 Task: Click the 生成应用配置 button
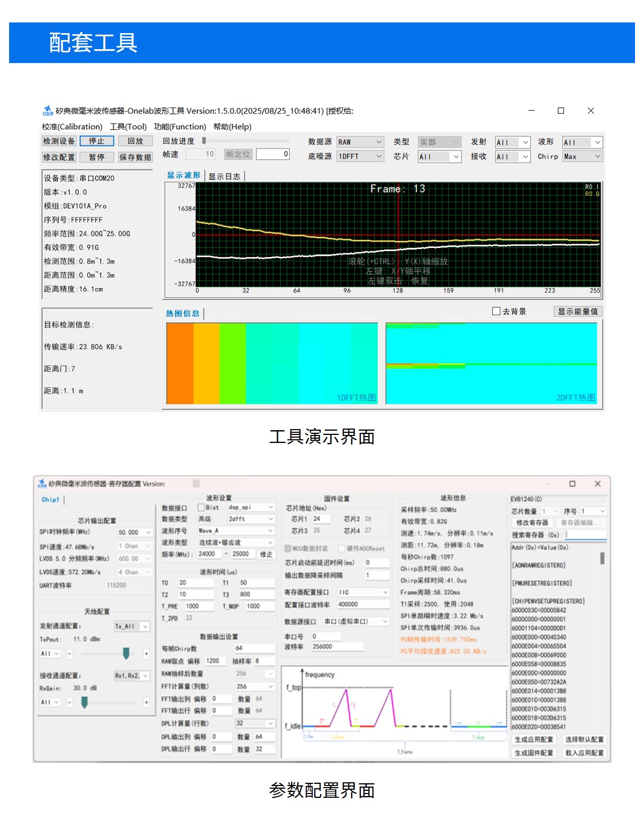533,740
